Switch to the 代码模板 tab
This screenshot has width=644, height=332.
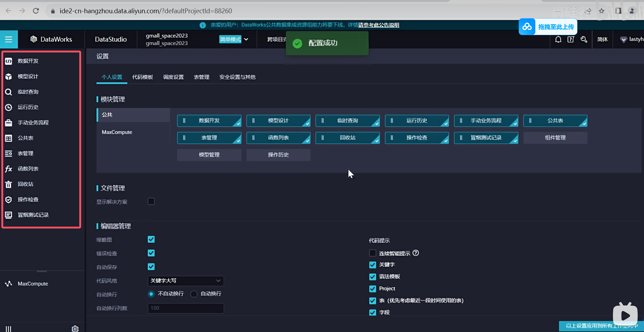(x=142, y=77)
